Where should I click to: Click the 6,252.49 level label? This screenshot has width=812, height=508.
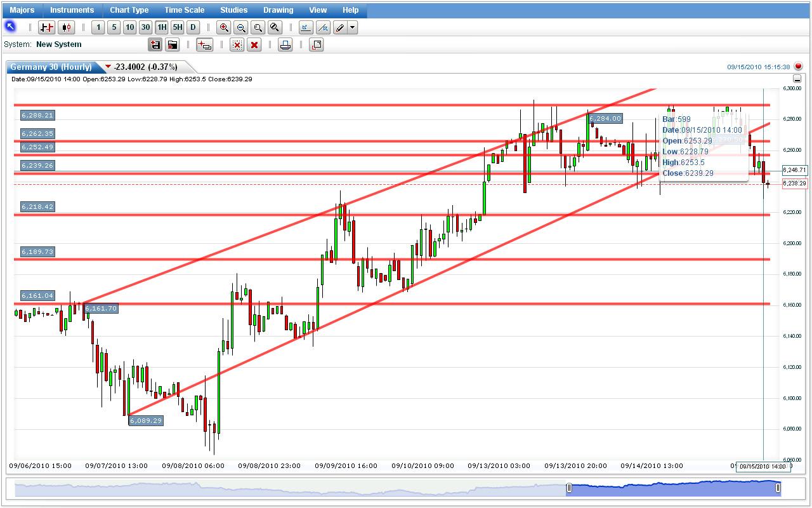[37, 147]
